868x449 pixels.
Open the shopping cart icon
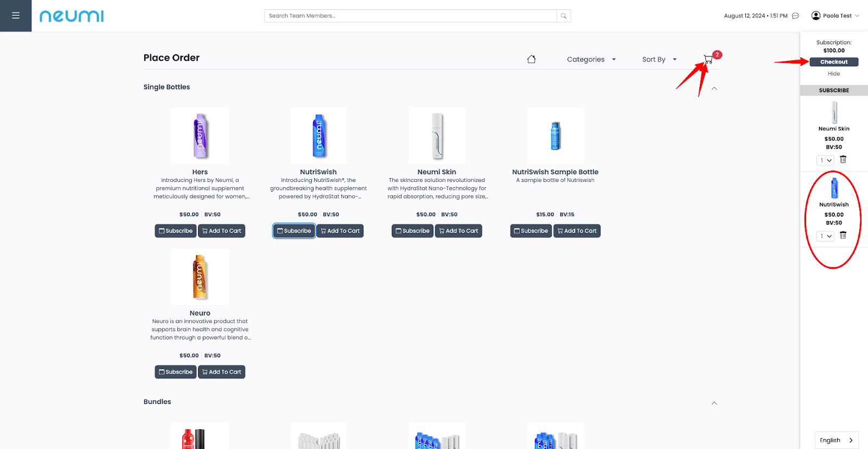point(708,59)
